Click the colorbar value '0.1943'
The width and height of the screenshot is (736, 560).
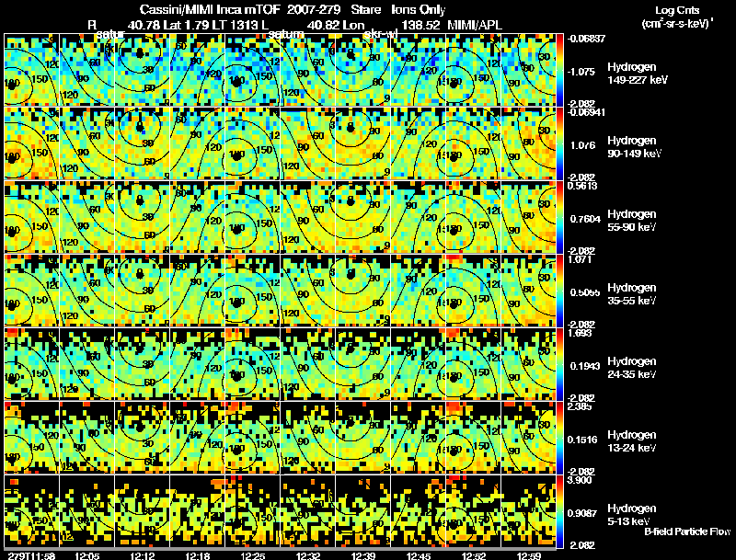(584, 366)
